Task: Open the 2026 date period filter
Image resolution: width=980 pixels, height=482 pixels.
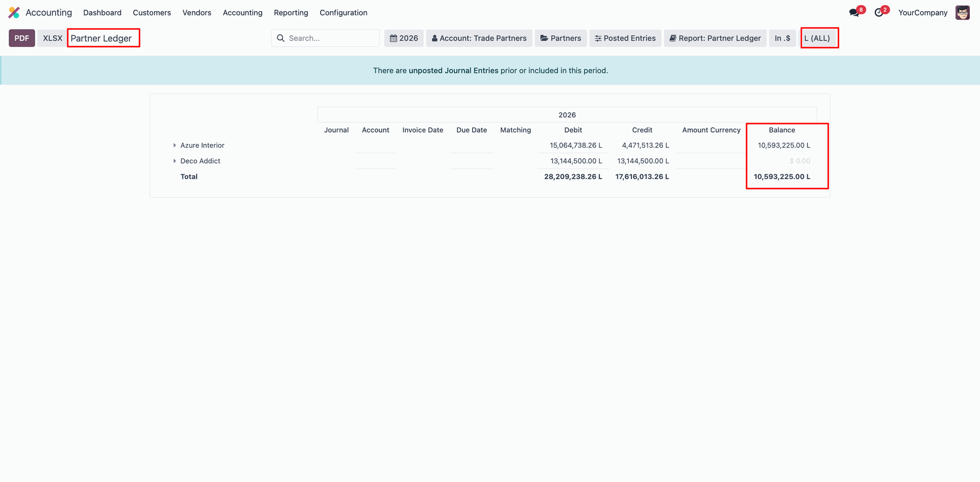Action: [404, 38]
